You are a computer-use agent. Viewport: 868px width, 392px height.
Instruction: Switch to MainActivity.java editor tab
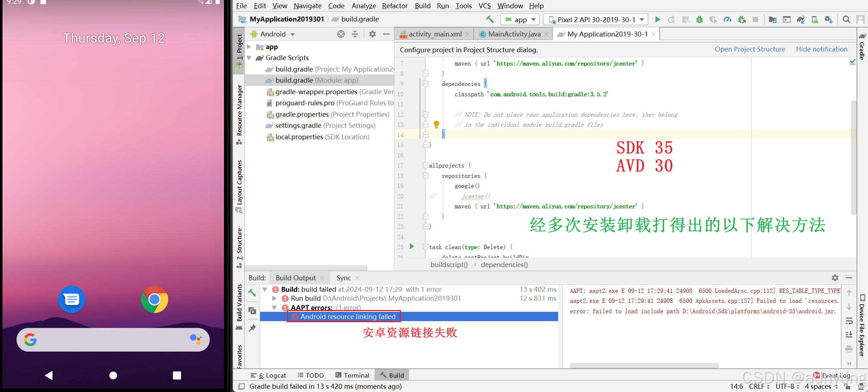(x=514, y=34)
